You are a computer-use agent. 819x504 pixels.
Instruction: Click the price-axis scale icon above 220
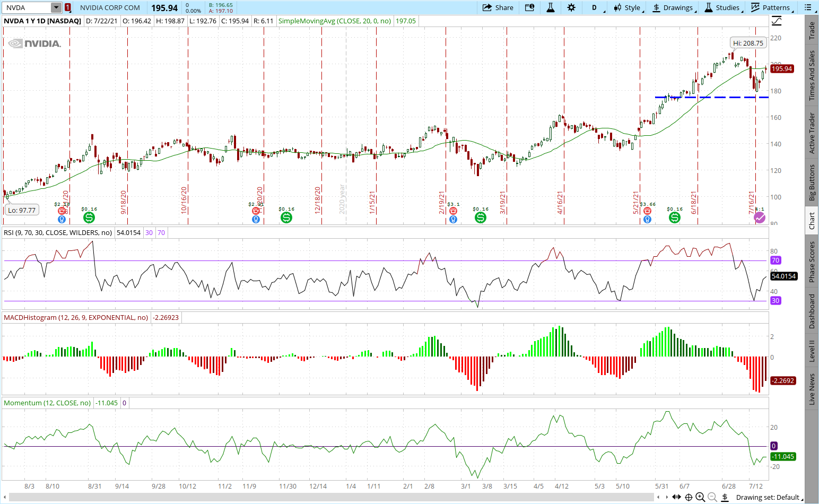tap(777, 21)
